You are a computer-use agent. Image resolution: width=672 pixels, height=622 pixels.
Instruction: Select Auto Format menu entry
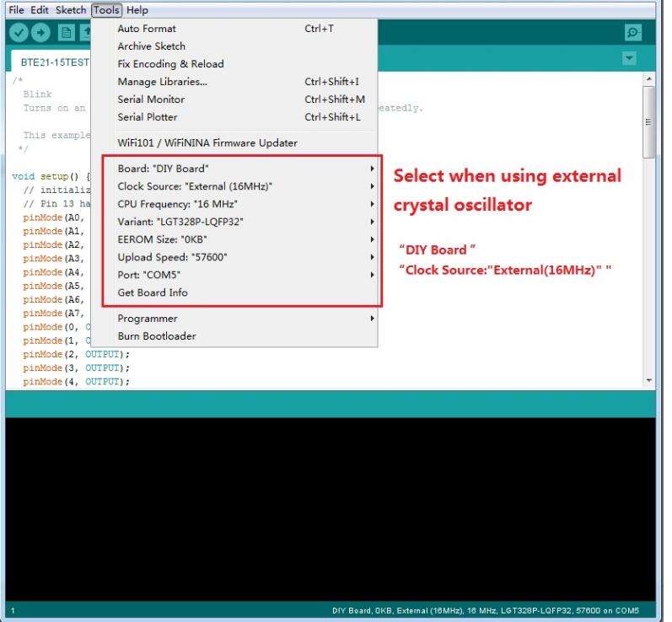point(235,29)
